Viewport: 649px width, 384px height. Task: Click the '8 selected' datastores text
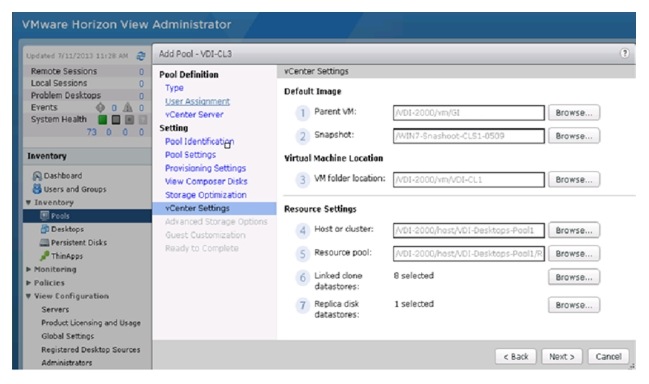pyautogui.click(x=414, y=276)
